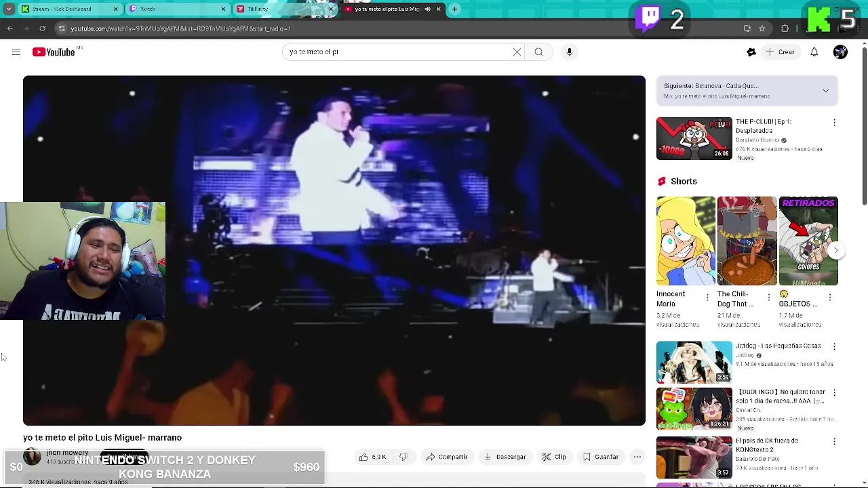This screenshot has height=488, width=868.
Task: Open Jotdog Las Pequeñas Cosas thumbnail
Action: [x=694, y=362]
